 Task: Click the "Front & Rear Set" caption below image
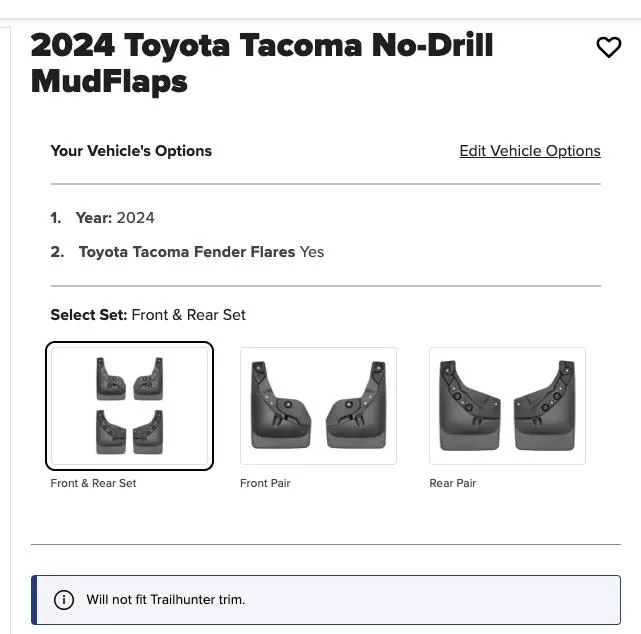(x=93, y=483)
